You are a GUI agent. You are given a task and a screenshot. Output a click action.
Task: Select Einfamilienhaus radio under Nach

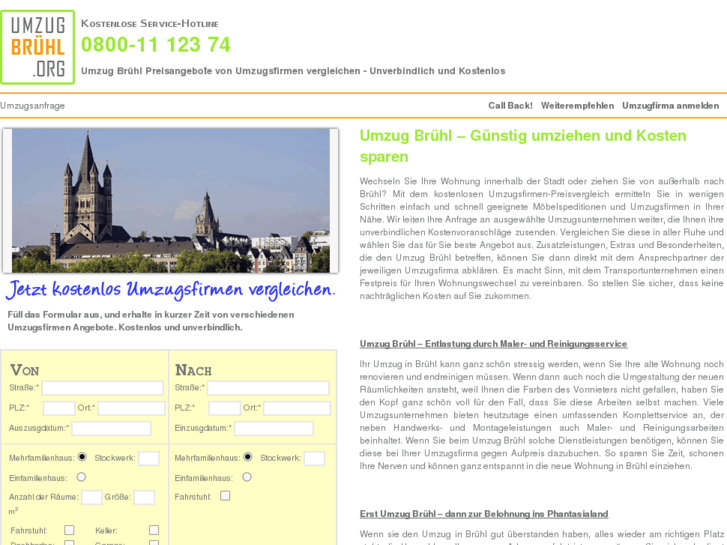click(x=247, y=477)
